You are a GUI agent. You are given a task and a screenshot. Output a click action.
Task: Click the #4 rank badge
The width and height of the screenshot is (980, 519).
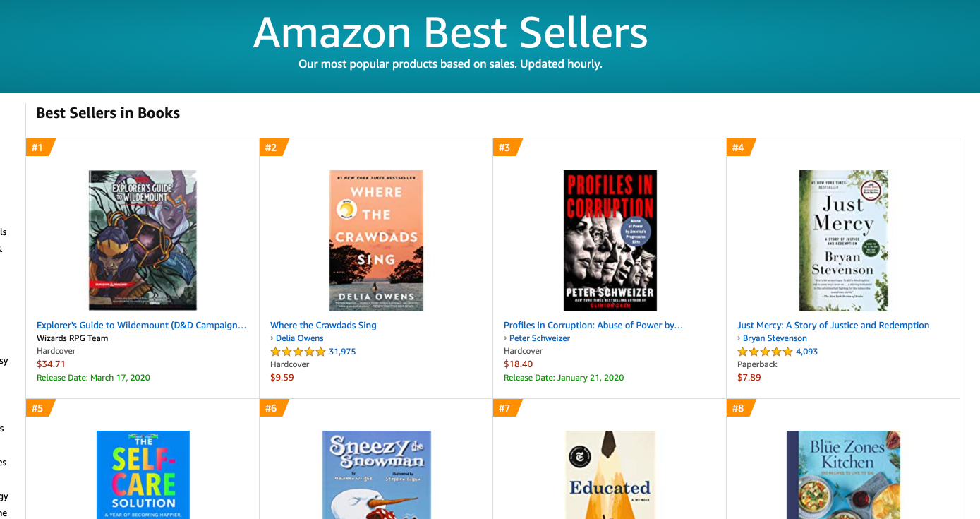[739, 148]
